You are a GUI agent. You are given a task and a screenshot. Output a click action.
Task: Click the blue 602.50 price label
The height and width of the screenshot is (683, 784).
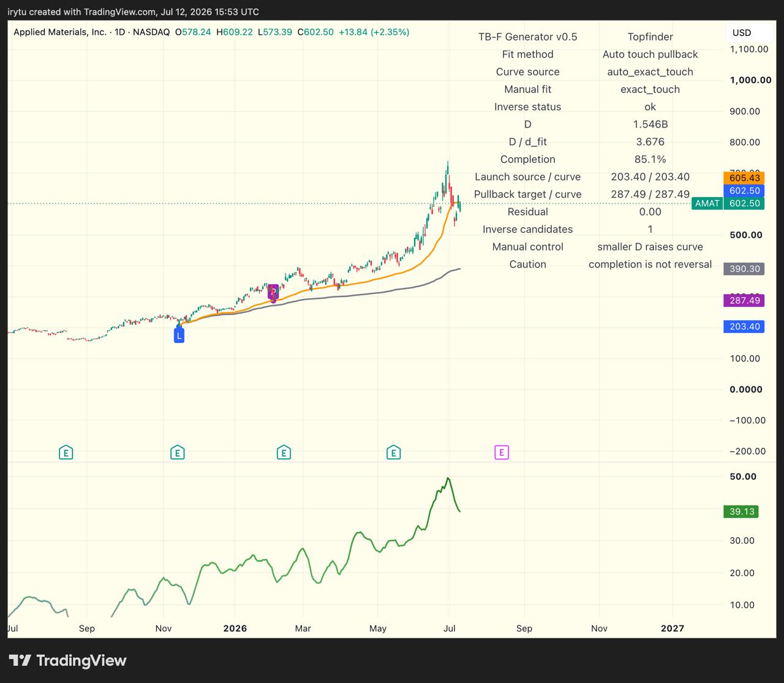[x=744, y=191]
